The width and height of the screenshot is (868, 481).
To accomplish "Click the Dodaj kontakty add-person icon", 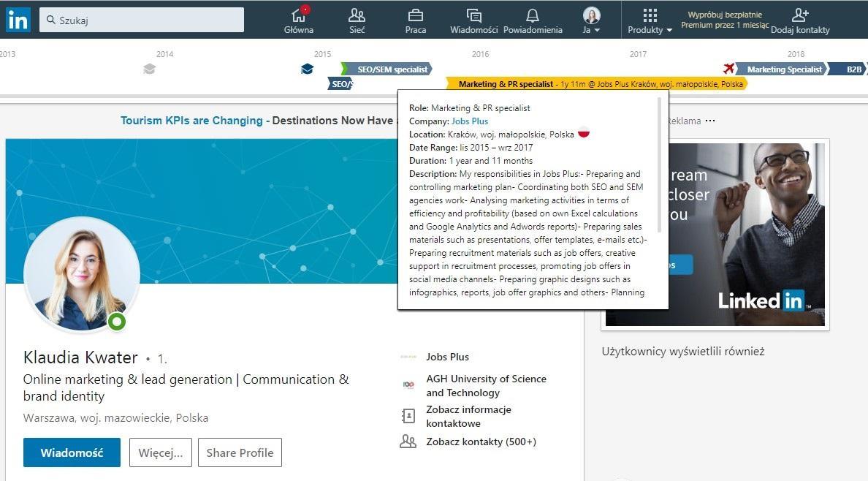I will pos(801,15).
